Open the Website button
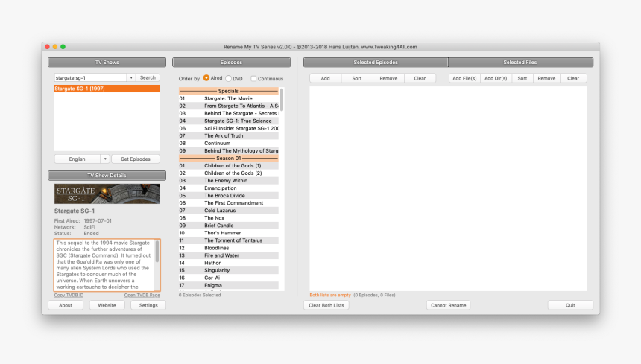Screen dimensions: 641x364 pos(107,305)
